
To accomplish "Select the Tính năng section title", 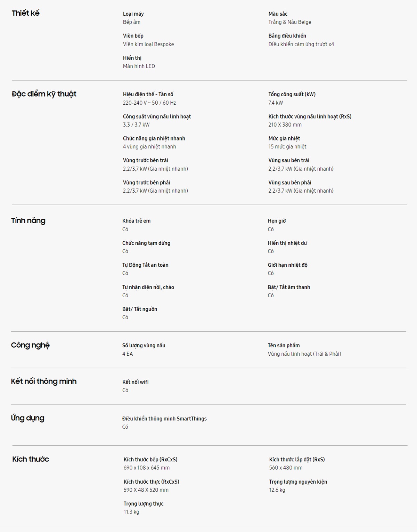I will pos(28,220).
